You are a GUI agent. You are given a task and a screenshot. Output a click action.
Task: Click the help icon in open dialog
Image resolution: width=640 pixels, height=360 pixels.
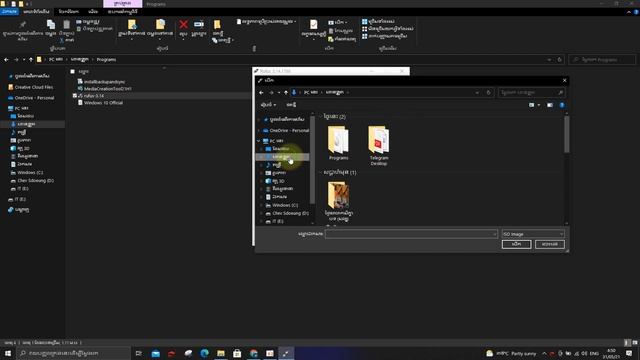(562, 105)
